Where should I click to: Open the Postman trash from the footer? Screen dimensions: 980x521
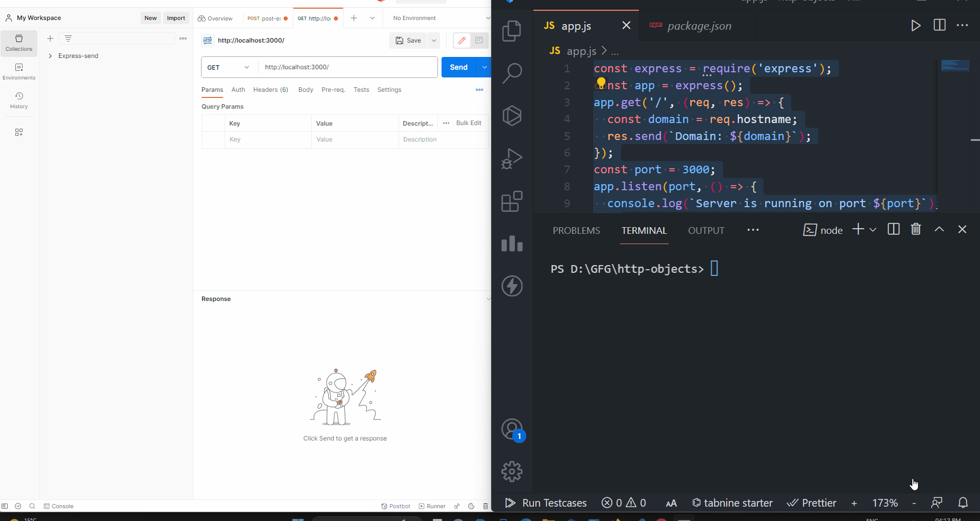point(486,506)
